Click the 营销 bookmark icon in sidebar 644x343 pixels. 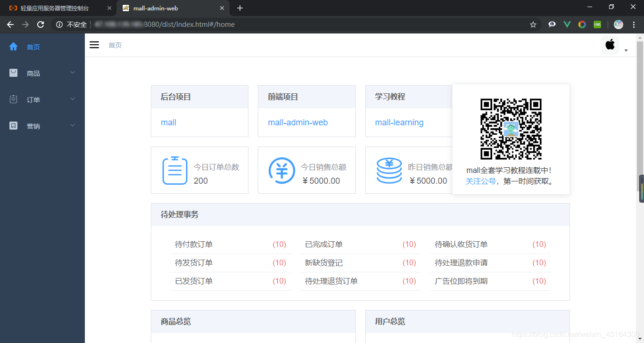(13, 126)
